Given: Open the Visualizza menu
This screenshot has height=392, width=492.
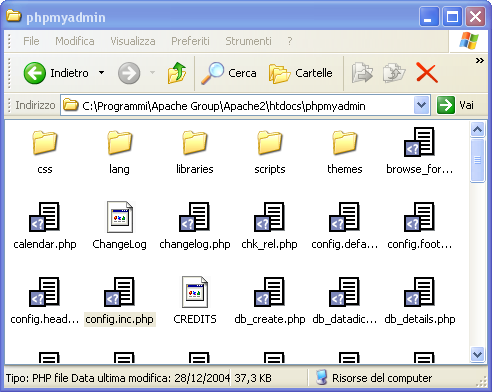Looking at the screenshot, I should [133, 41].
